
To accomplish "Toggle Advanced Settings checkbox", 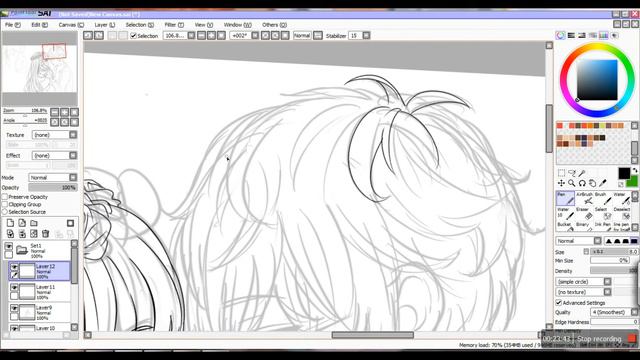I will (559, 302).
